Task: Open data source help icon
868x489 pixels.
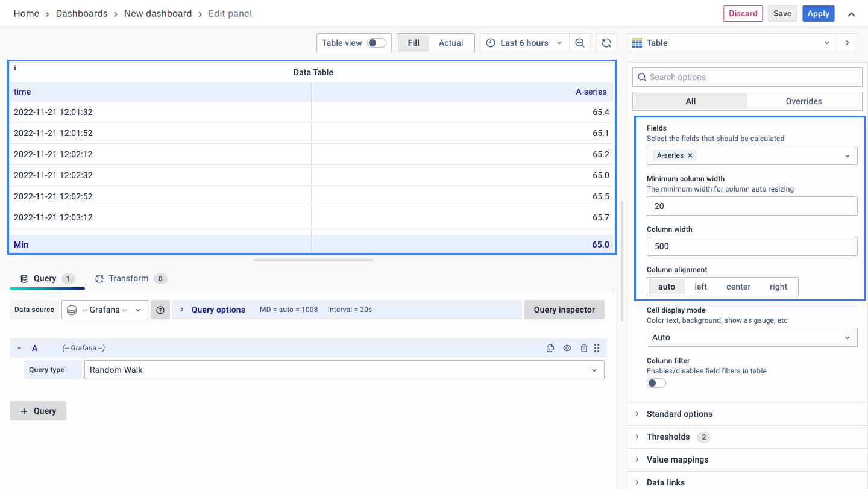Action: point(160,310)
